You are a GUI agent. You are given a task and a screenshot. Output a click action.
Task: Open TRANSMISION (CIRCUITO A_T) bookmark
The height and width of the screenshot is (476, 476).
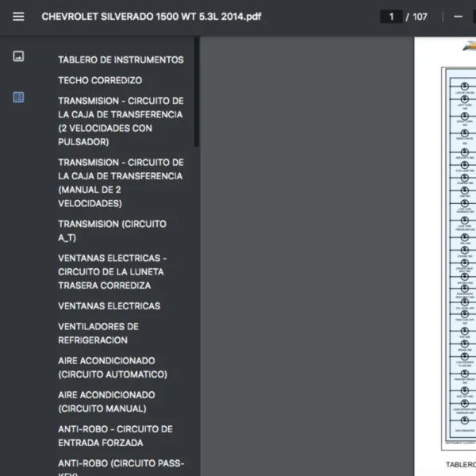tap(113, 231)
